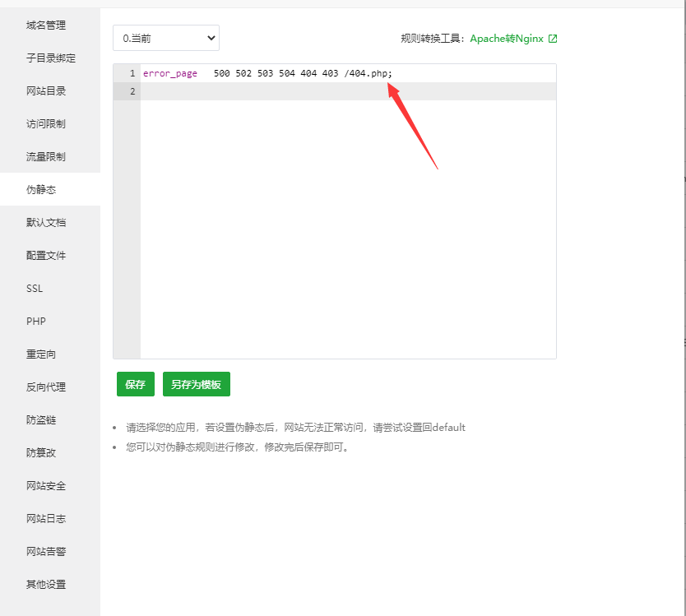Open 反向代理 settings

point(46,387)
